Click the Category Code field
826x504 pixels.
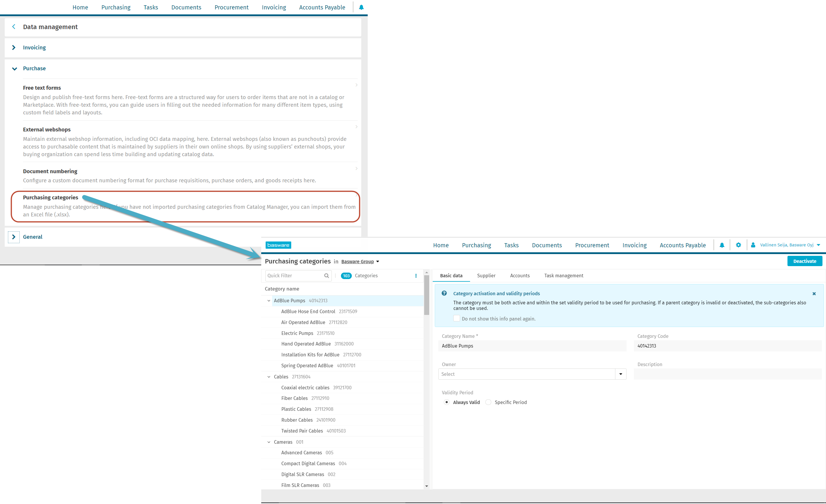727,346
